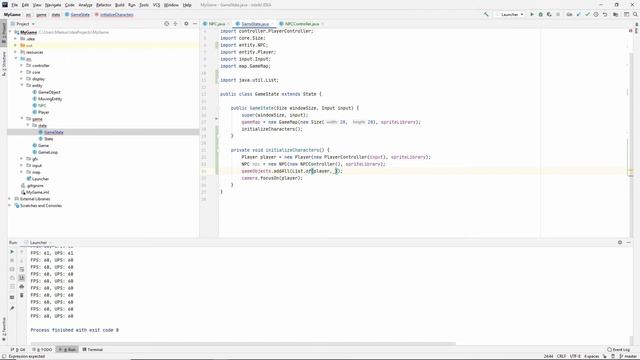Collapse the entity package node

(x=22, y=85)
